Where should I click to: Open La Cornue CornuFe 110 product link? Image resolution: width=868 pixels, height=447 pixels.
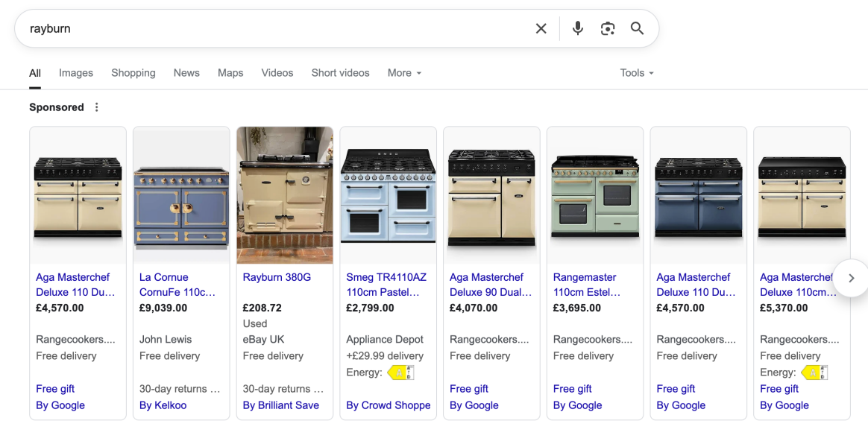pos(177,285)
